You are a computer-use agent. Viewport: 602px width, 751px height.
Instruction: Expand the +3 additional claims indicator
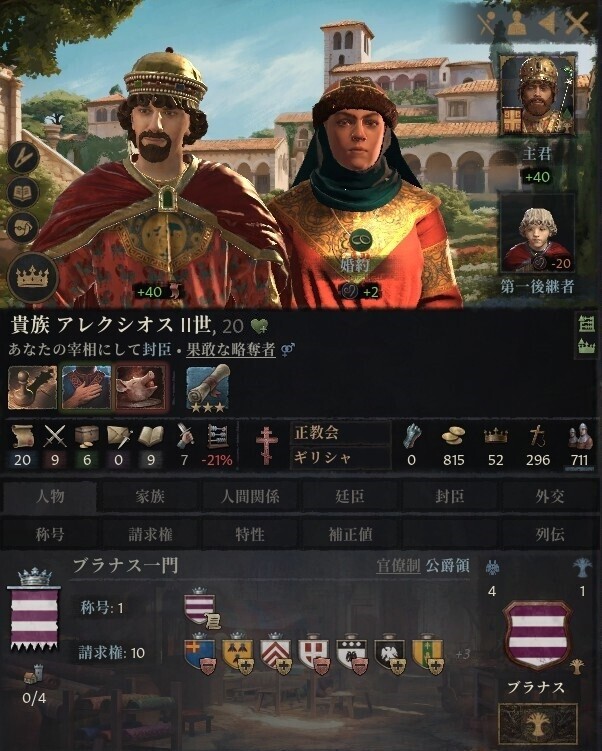(x=462, y=654)
